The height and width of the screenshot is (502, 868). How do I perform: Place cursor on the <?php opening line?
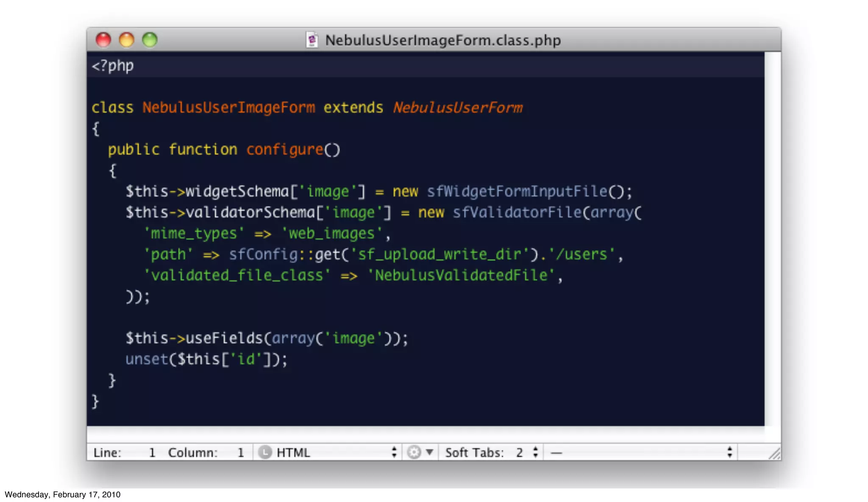(426, 65)
